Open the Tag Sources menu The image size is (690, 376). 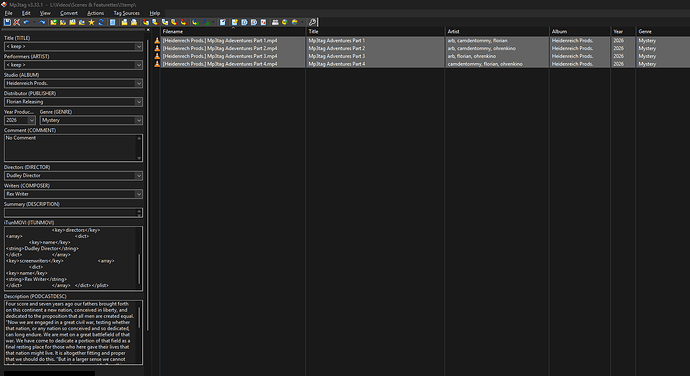click(127, 13)
